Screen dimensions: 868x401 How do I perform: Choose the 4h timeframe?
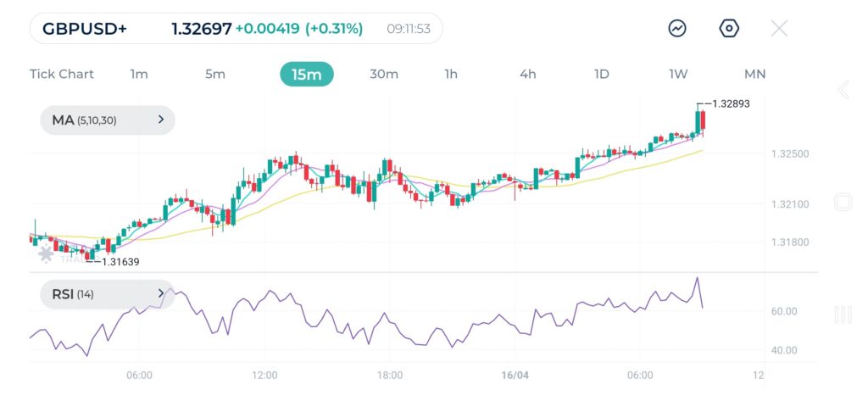click(527, 74)
